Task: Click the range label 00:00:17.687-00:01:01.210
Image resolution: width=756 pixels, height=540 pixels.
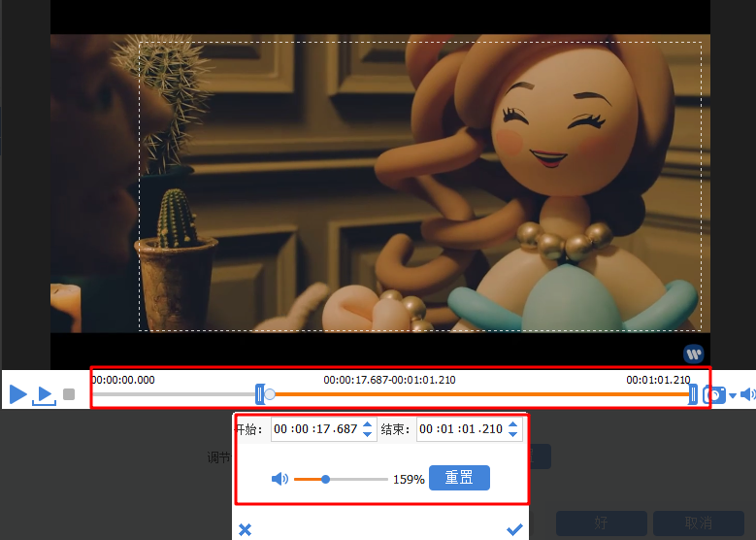Action: pyautogui.click(x=389, y=380)
